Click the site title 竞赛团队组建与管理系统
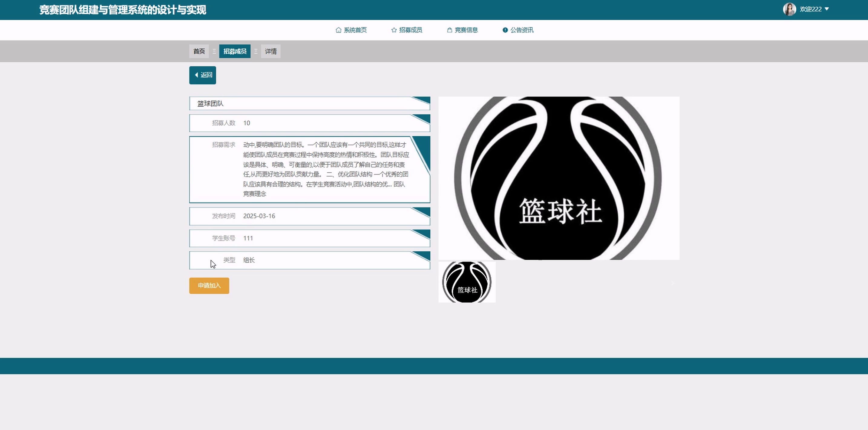The image size is (868, 430). [x=123, y=10]
